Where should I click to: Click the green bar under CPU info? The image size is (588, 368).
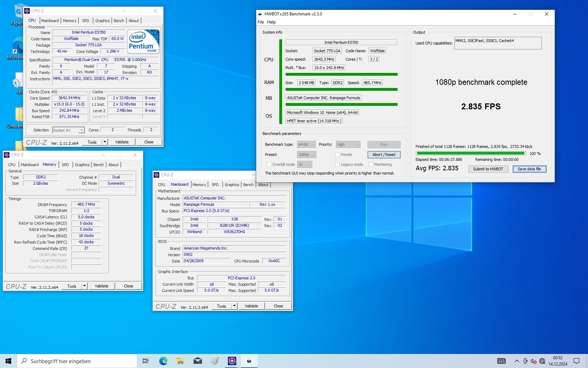[x=341, y=74]
